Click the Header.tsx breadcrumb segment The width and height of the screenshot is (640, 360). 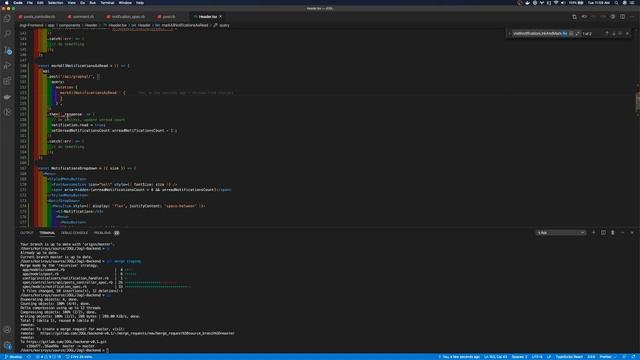pyautogui.click(x=118, y=25)
